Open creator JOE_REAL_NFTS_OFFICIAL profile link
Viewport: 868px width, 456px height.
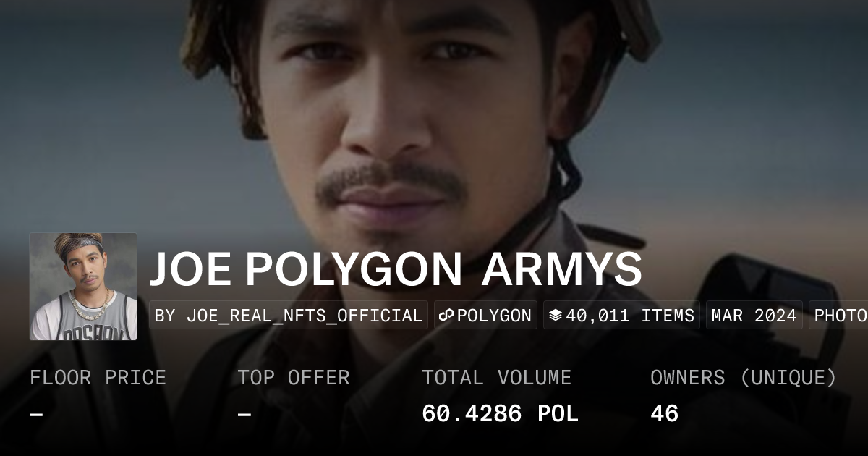305,316
